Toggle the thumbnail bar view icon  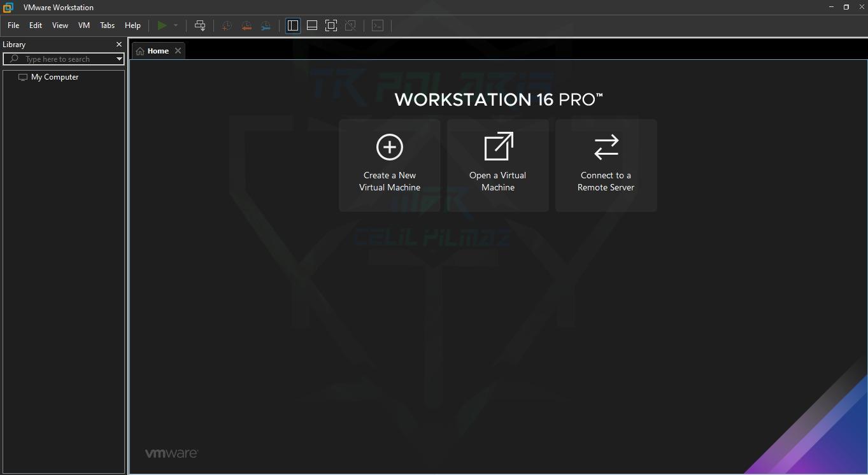click(312, 25)
